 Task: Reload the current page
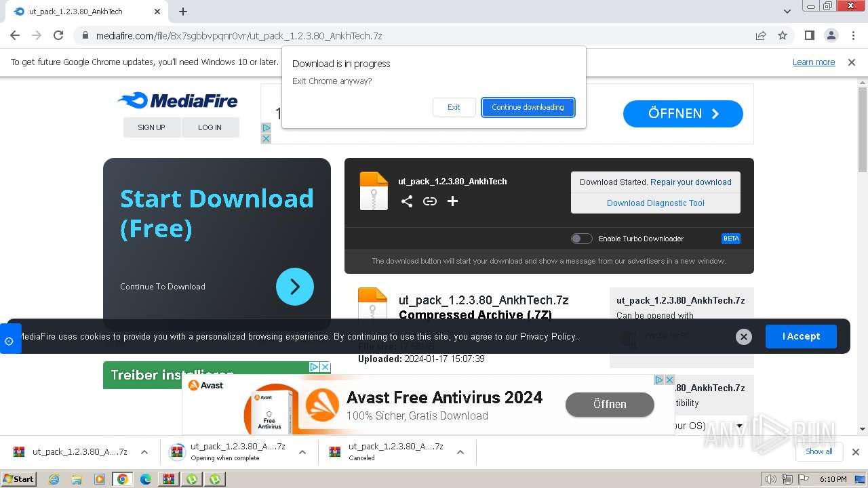(58, 35)
